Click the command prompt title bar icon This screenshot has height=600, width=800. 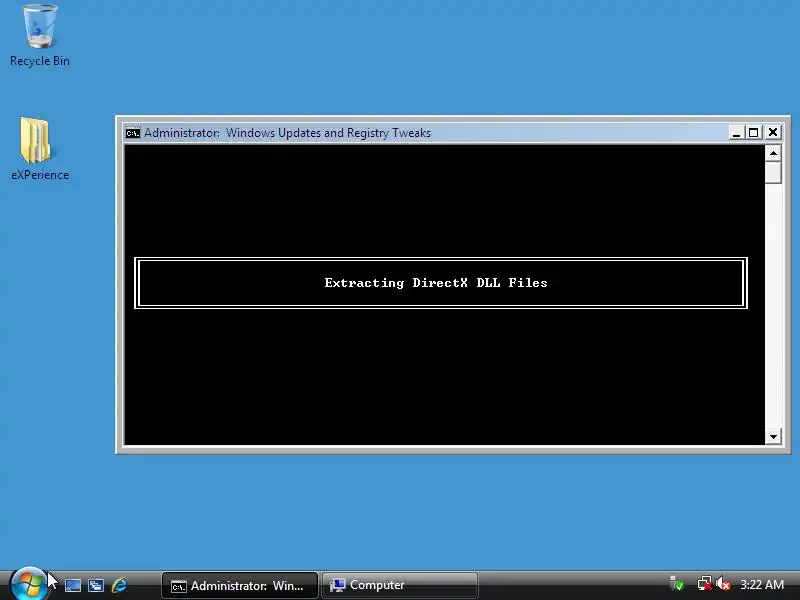click(x=133, y=133)
